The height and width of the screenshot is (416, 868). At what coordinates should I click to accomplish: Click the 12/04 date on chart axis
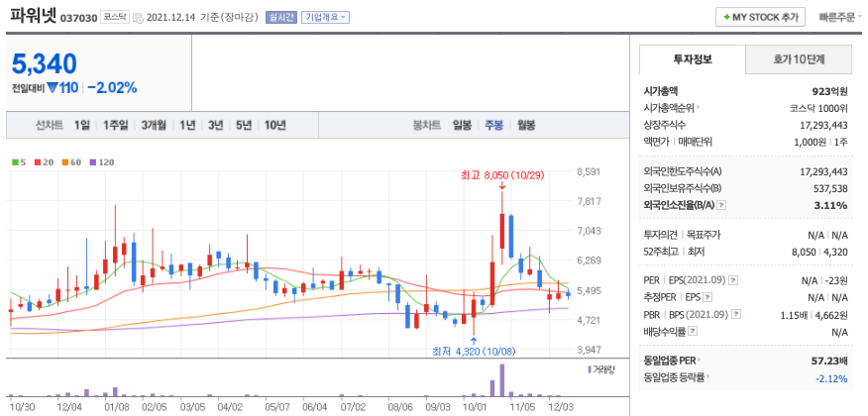coord(69,407)
